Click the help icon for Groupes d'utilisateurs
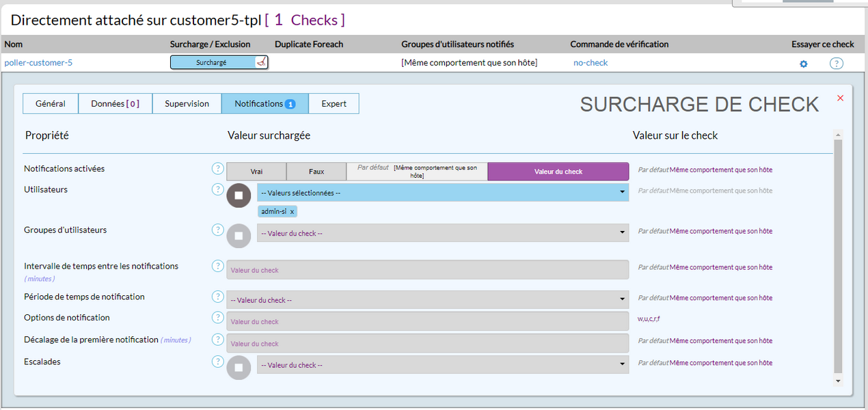 coord(217,230)
